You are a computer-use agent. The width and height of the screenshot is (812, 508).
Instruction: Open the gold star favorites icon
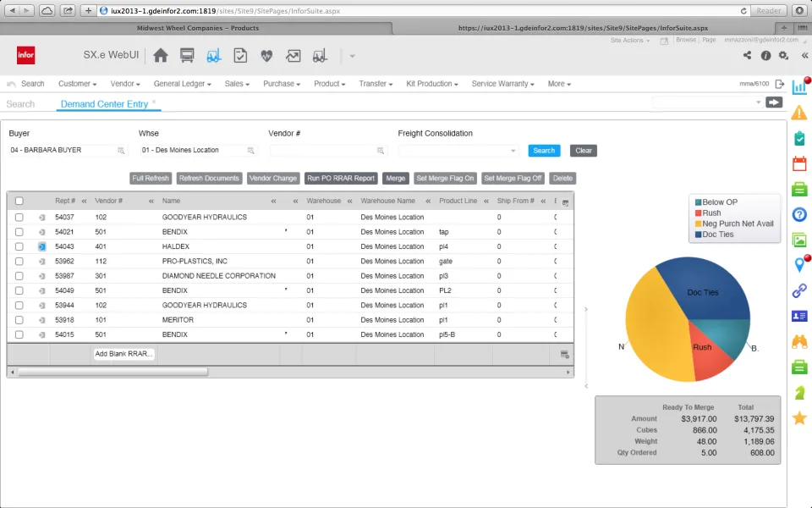[799, 417]
